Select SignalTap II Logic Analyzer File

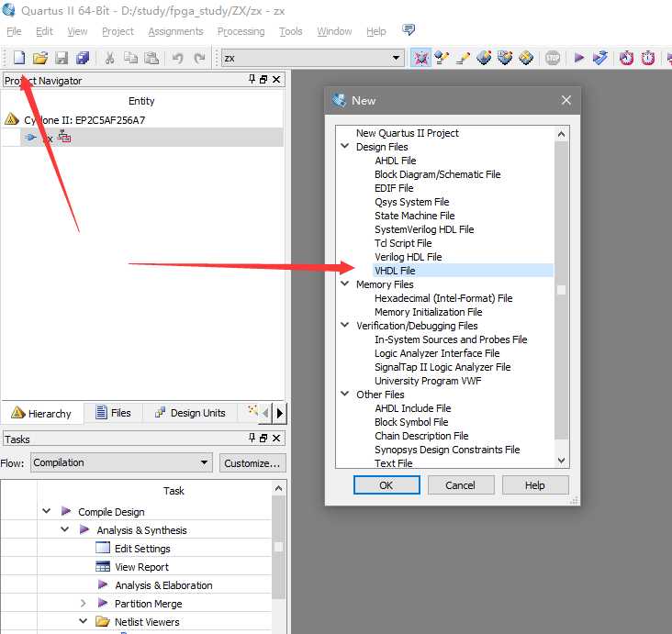coord(442,367)
